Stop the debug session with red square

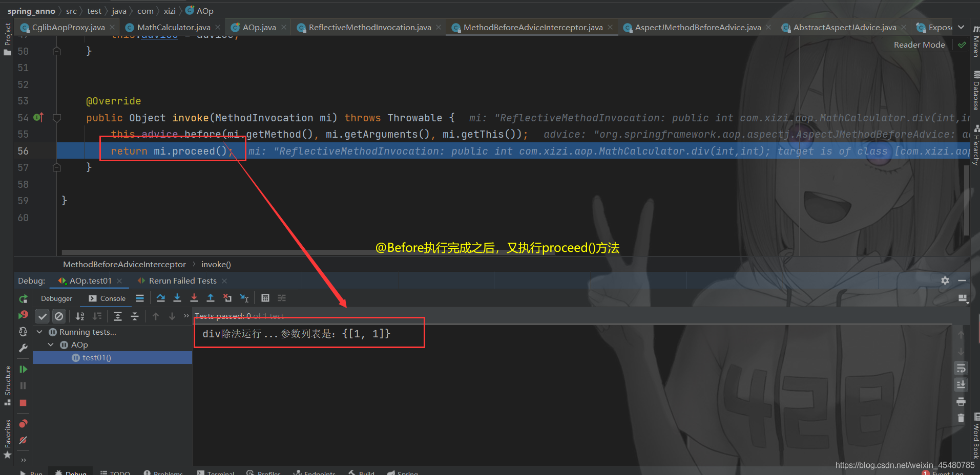tap(23, 403)
